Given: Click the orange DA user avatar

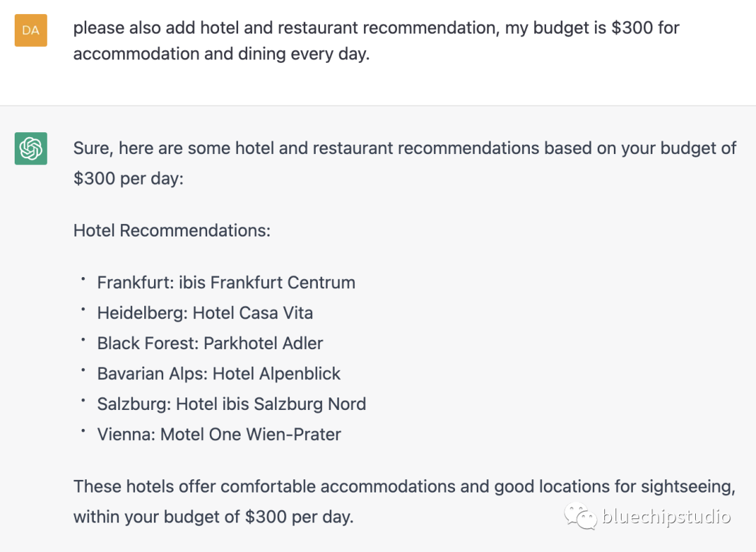Looking at the screenshot, I should (31, 30).
